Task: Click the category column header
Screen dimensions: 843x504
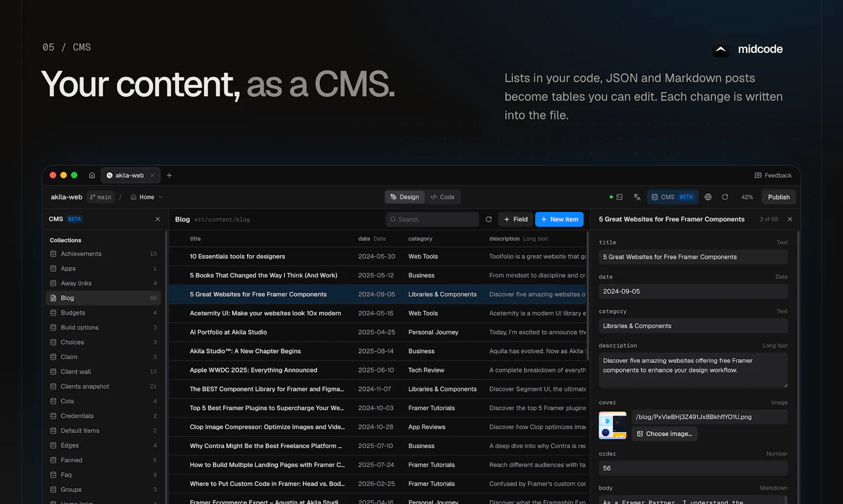Action: tap(420, 239)
